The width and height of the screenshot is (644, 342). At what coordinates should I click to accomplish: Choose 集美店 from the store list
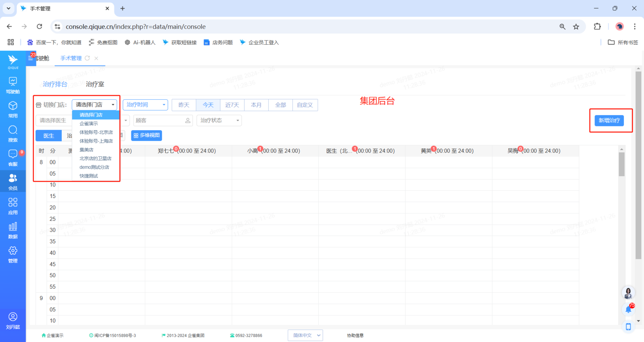tap(86, 150)
